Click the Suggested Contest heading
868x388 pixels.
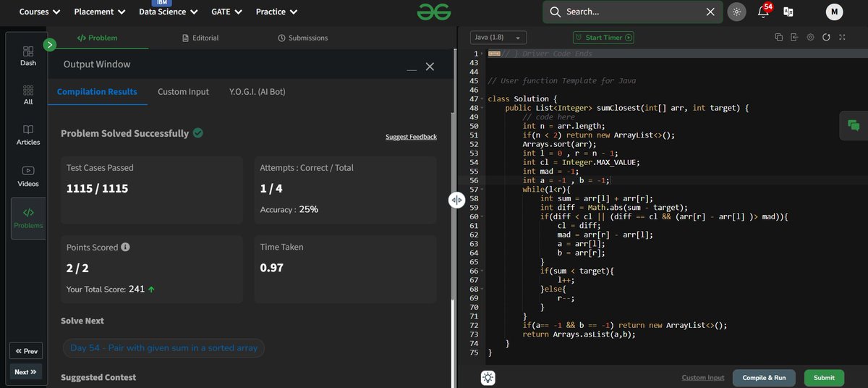[98, 377]
